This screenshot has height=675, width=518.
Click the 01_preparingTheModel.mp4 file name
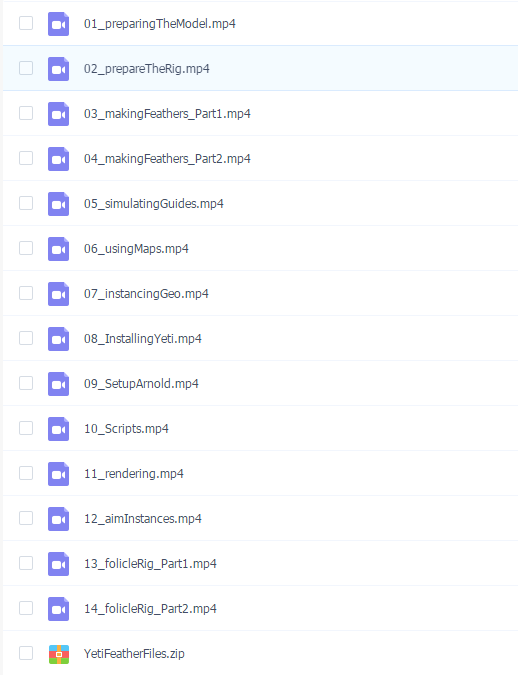point(160,24)
